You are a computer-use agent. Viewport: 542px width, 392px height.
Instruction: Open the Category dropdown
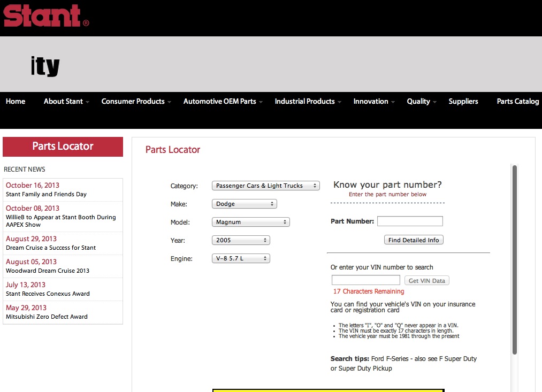(266, 186)
